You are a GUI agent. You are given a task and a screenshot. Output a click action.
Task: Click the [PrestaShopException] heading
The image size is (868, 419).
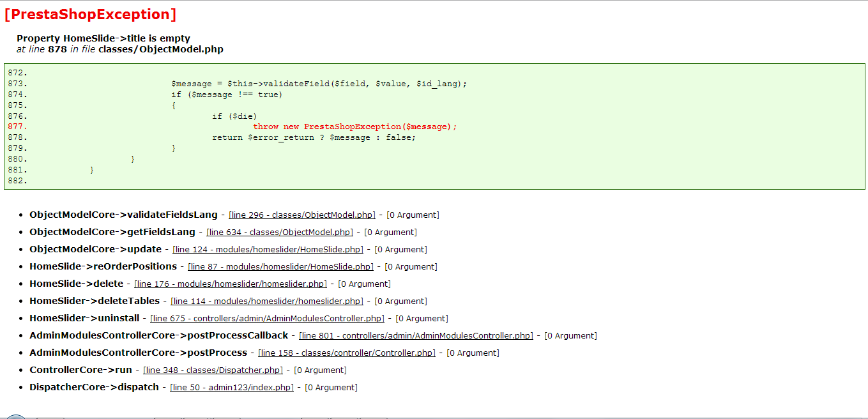click(90, 14)
